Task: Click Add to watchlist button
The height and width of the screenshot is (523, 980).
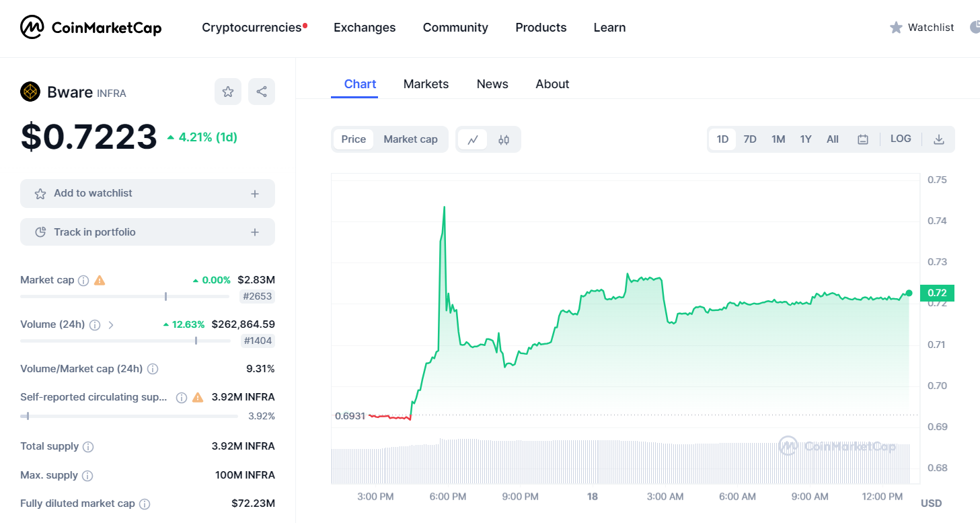Action: (x=147, y=194)
